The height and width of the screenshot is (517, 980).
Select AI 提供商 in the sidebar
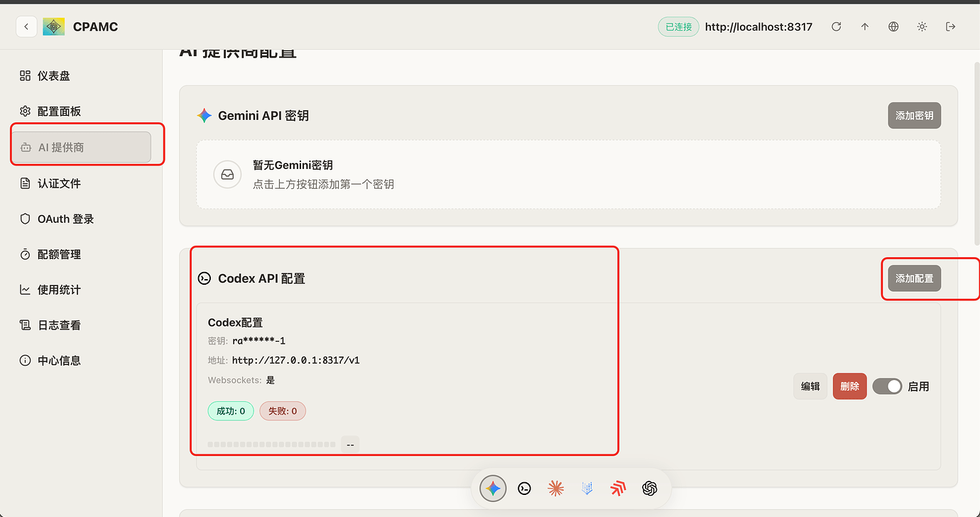pyautogui.click(x=81, y=147)
